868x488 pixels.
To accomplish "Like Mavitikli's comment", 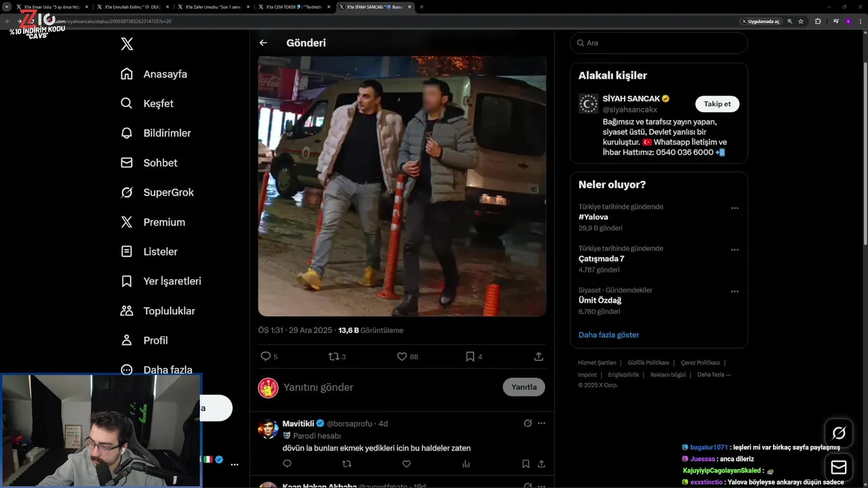I will 406,464.
